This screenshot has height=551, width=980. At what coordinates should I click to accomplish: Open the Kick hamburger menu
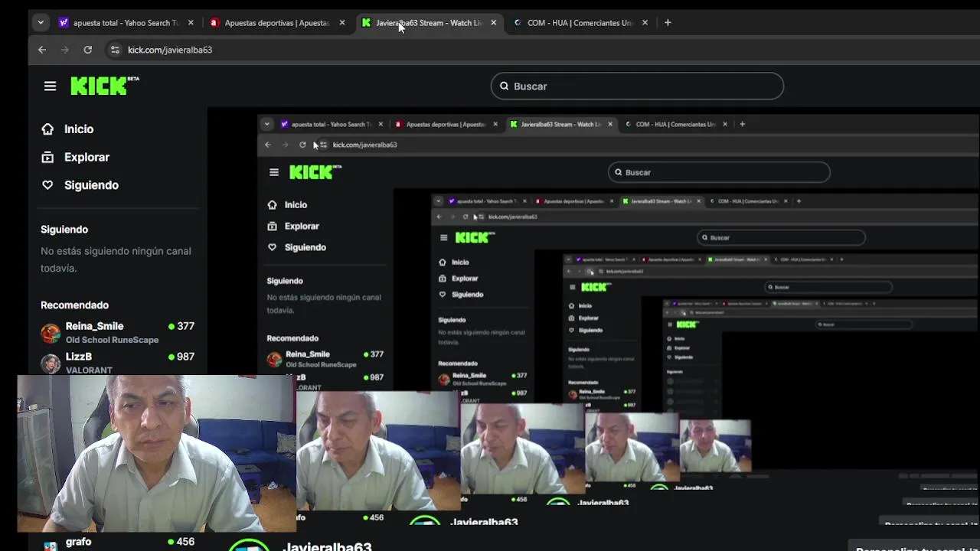(51, 86)
